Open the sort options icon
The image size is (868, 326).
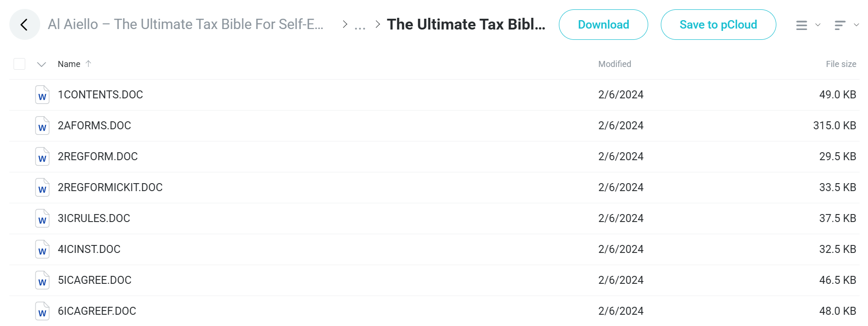tap(840, 25)
